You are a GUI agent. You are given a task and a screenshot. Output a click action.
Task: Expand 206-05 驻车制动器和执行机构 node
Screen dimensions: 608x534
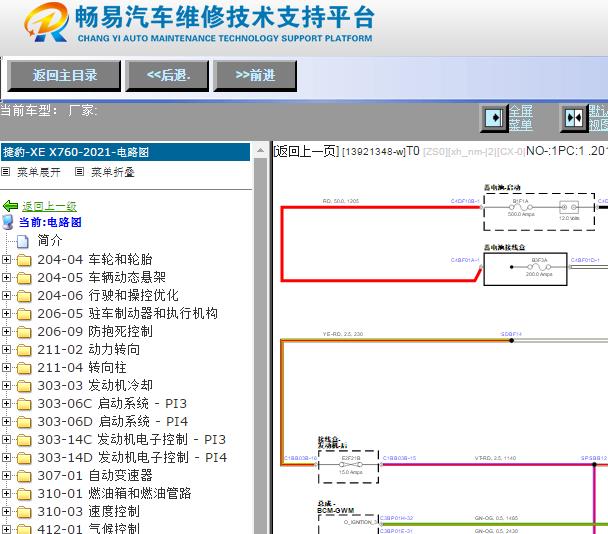point(6,313)
